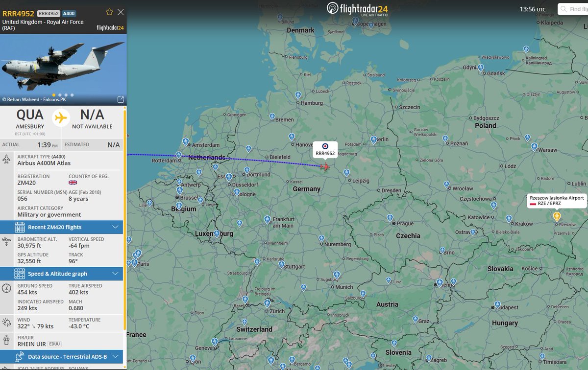Click the 454 kts ground speed value
The image size is (588, 370).
point(27,293)
